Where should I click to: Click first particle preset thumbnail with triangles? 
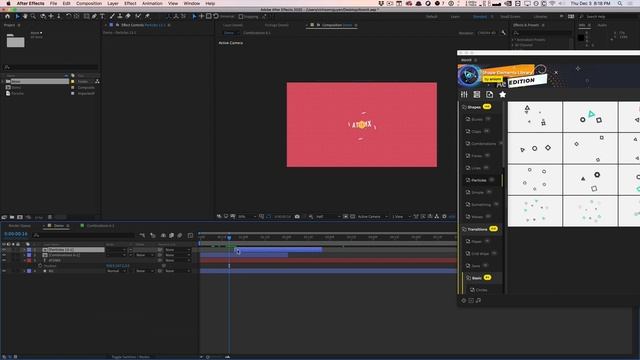click(535, 116)
